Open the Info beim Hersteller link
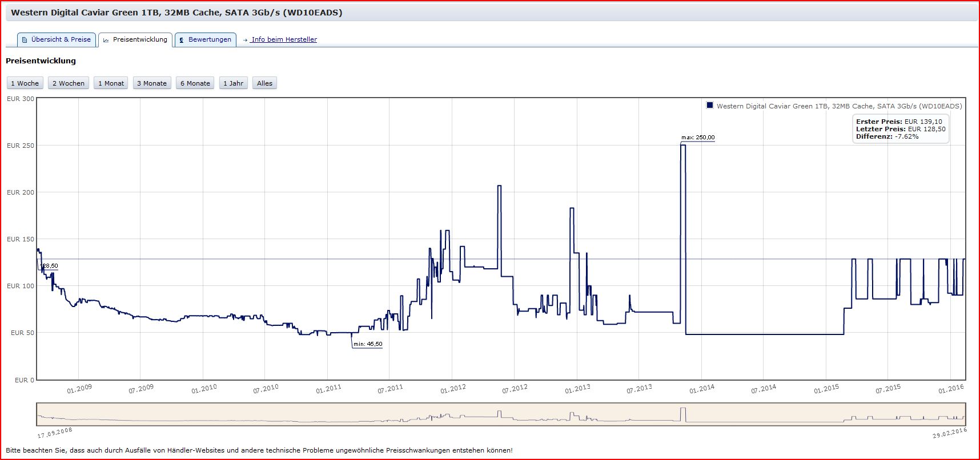This screenshot has height=460, width=980. 284,40
